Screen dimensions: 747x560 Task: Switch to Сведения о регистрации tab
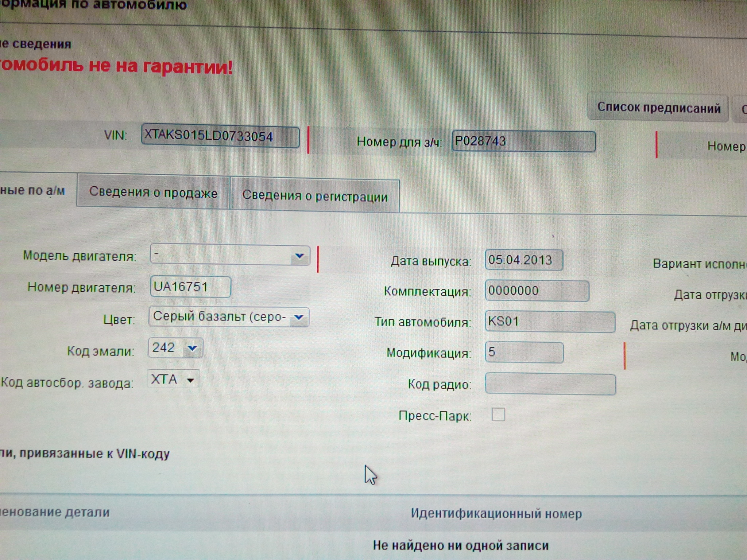tap(315, 196)
